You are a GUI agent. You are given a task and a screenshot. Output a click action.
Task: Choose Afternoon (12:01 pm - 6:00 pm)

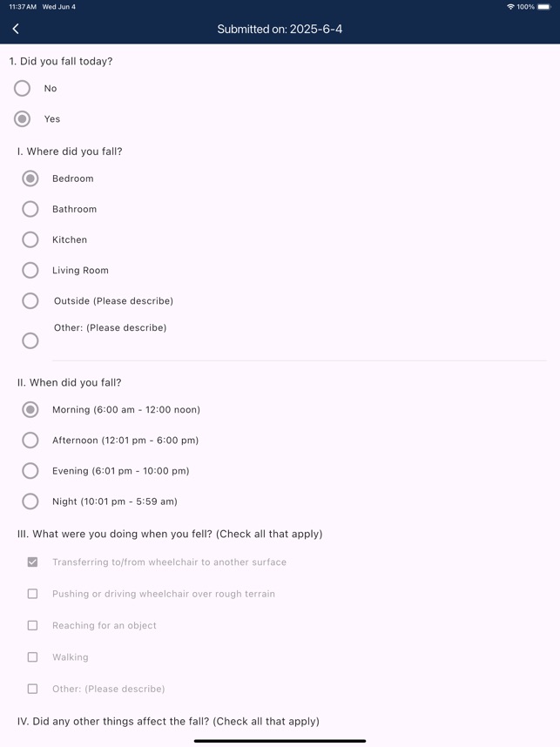30,440
